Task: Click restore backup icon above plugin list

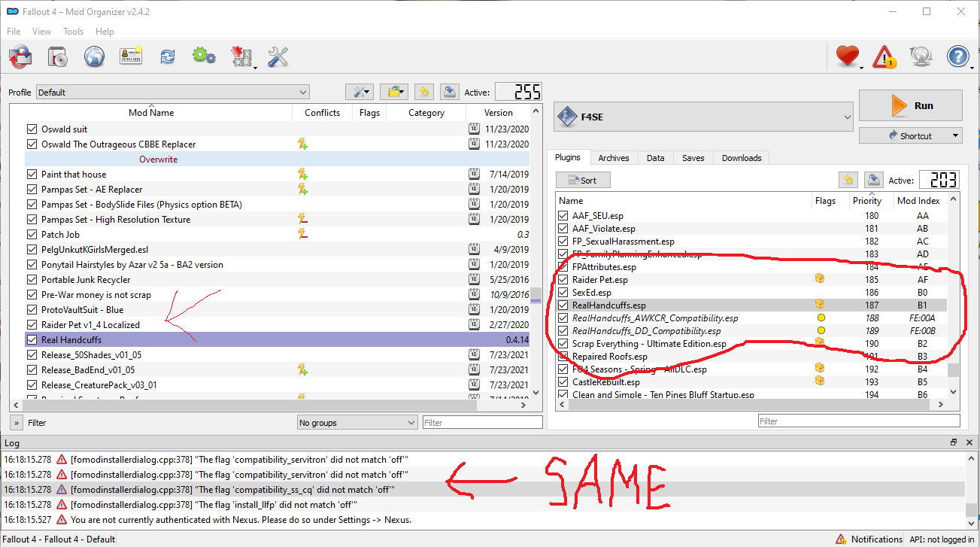Action: pos(848,180)
